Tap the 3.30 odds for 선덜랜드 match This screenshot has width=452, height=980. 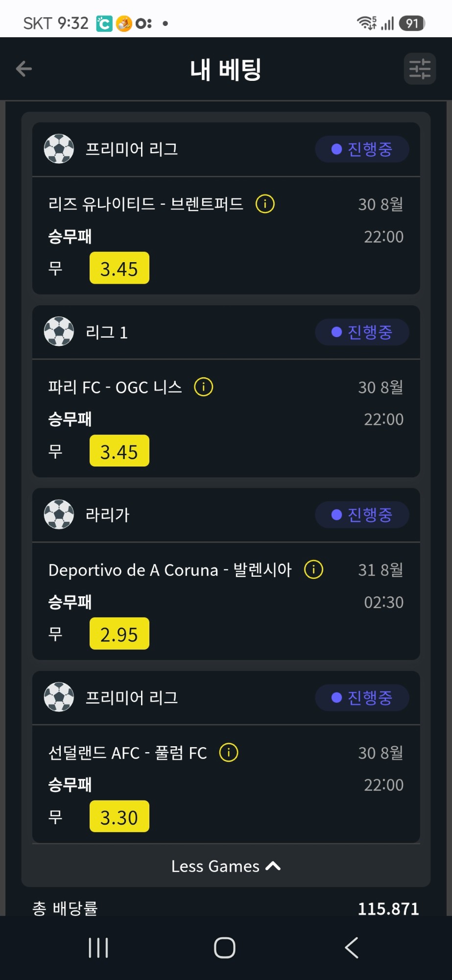coord(119,816)
